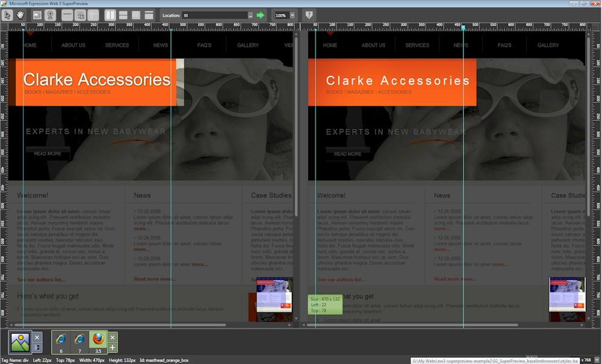Image resolution: width=602 pixels, height=364 pixels.
Task: Click left pane vertical scrollbar
Action: 296,126
